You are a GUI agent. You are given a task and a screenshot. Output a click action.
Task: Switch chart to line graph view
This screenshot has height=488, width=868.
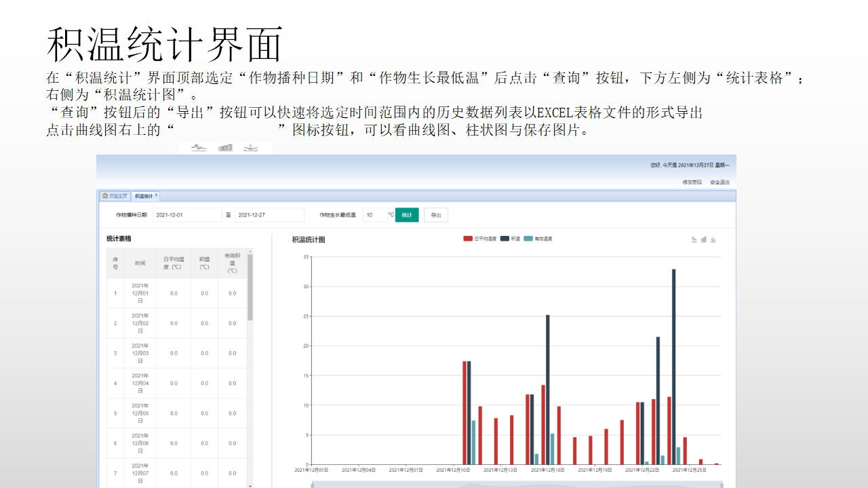694,239
